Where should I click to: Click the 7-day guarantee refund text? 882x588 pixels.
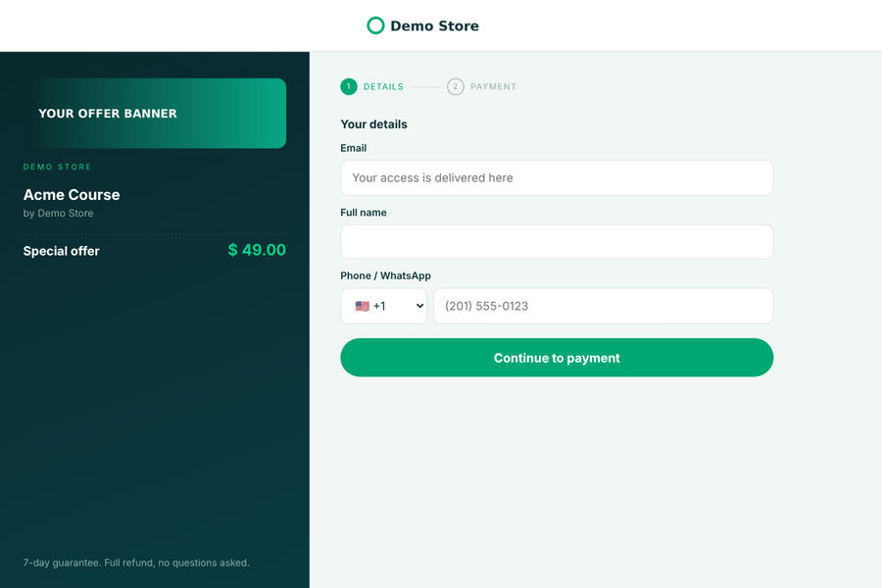(x=136, y=563)
